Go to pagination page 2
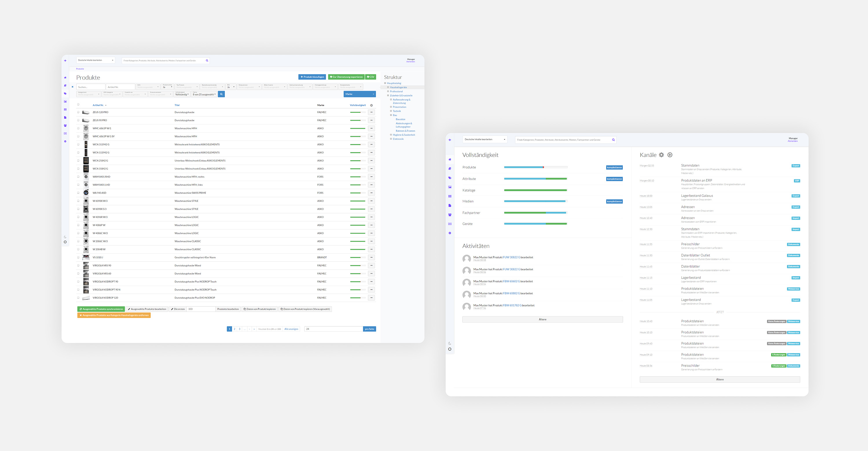The width and height of the screenshot is (868, 451). pyautogui.click(x=234, y=329)
